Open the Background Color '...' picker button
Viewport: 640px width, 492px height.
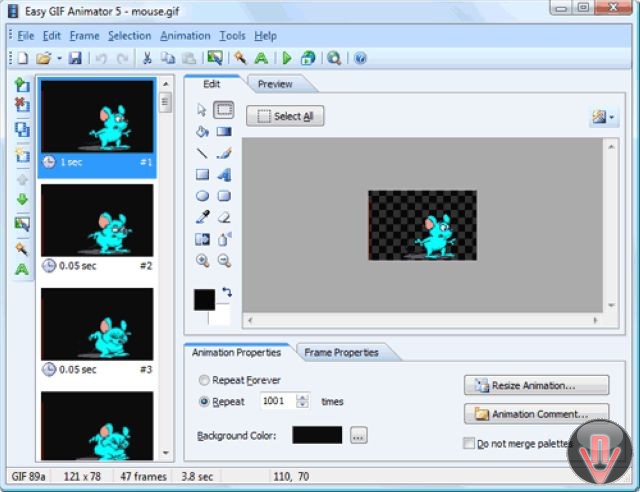(359, 435)
